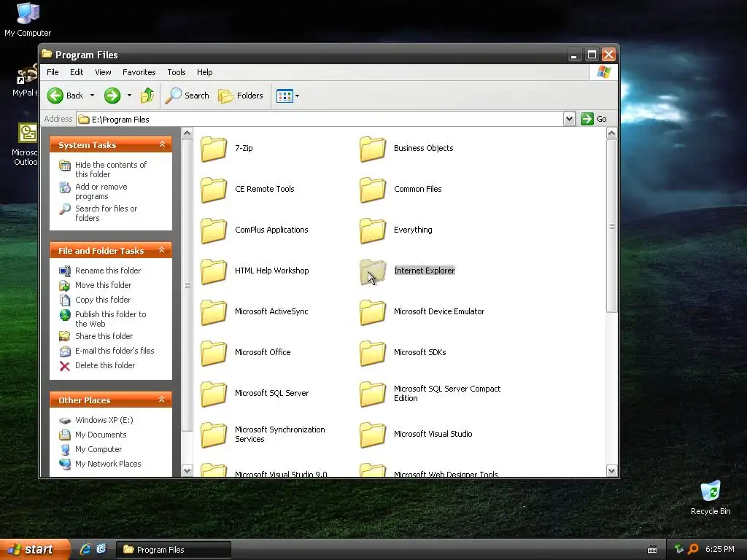This screenshot has height=560, width=747.
Task: Select the Microsoft Office folder icon
Action: [x=214, y=354]
